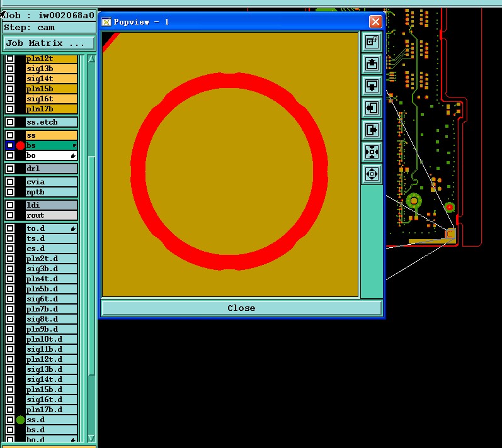Screen dimensions: 502x448
Task: Select the npth layer name
Action: (x=51, y=192)
